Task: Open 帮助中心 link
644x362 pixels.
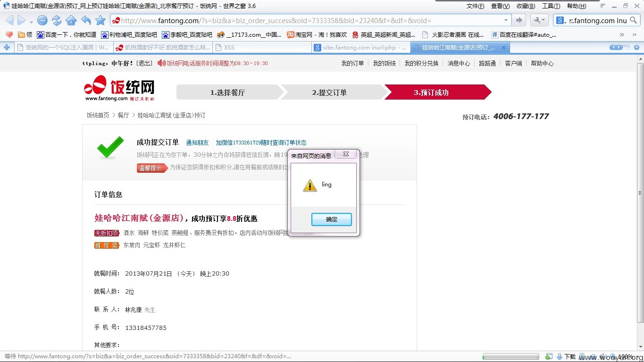Action: [x=542, y=63]
